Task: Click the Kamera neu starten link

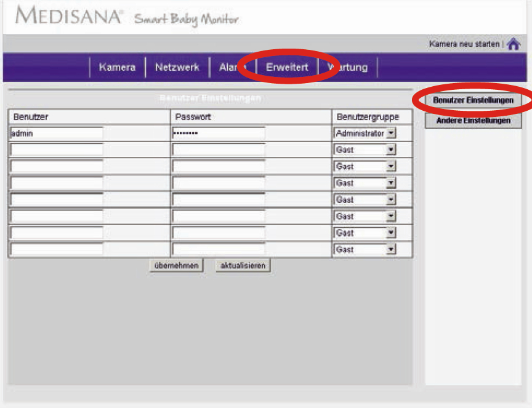Action: click(x=465, y=44)
